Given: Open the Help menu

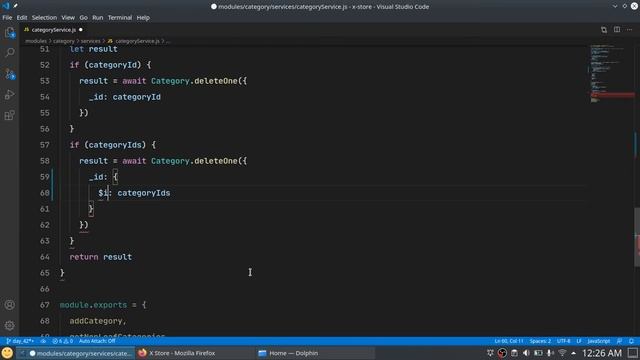Looking at the screenshot, I should point(143,18).
